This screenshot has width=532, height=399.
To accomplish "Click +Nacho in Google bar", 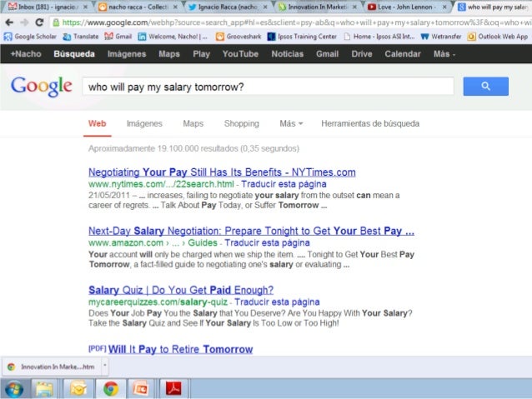I will (x=26, y=54).
